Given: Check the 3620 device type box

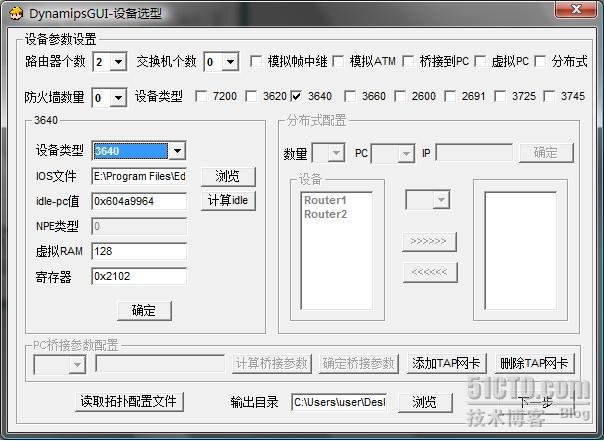Looking at the screenshot, I should pos(251,96).
